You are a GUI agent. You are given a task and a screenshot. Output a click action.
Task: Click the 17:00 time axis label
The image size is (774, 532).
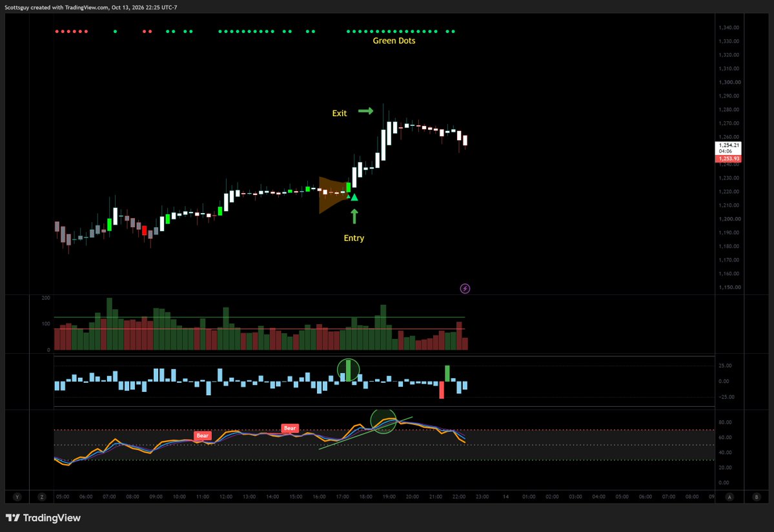pos(343,496)
